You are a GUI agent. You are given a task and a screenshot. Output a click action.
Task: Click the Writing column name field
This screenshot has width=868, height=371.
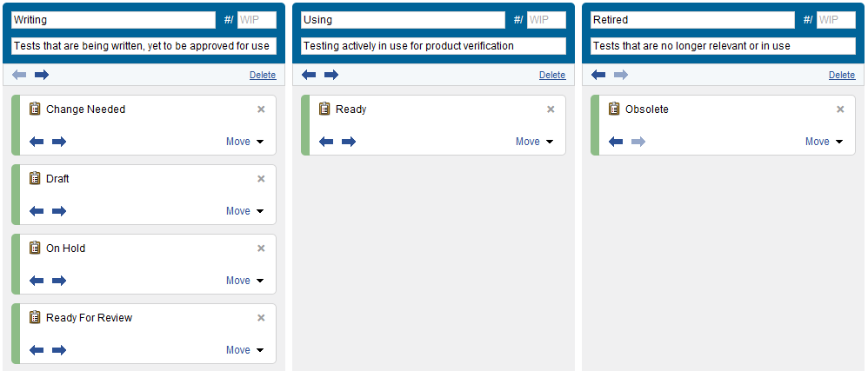click(113, 20)
